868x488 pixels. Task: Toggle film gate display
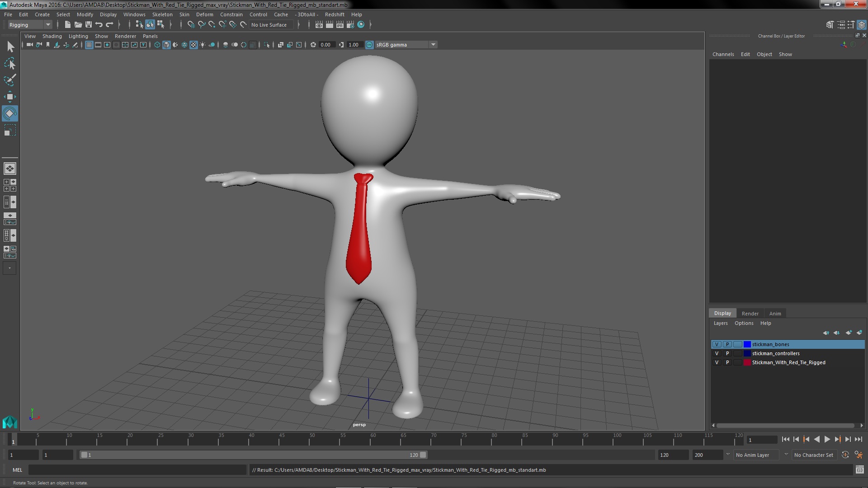pos(98,45)
